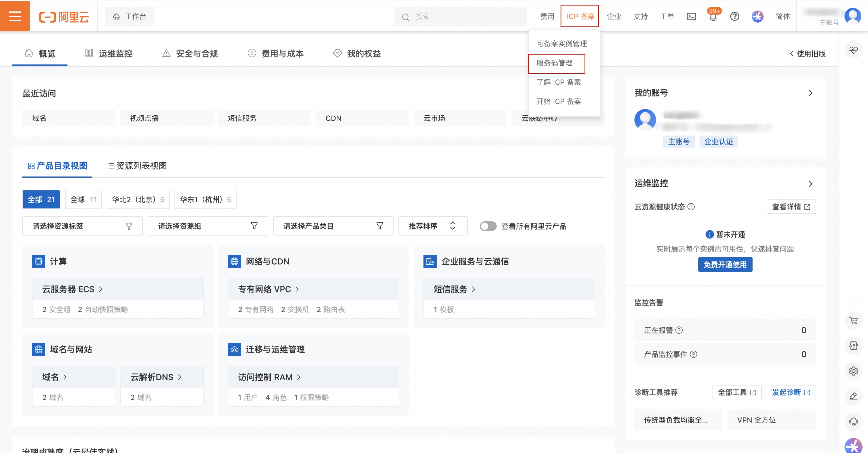Filter by 华北2（北京）region
This screenshot has height=453, width=868.
(x=138, y=199)
